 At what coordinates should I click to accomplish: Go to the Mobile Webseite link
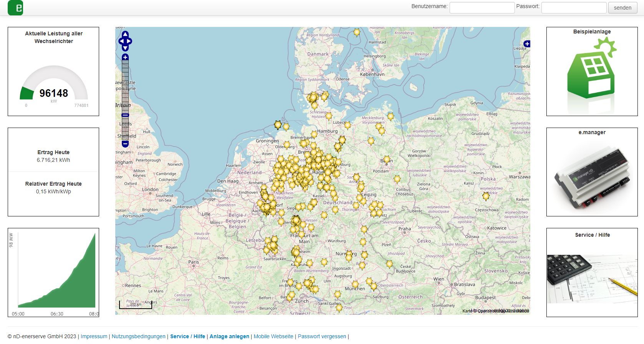273,336
